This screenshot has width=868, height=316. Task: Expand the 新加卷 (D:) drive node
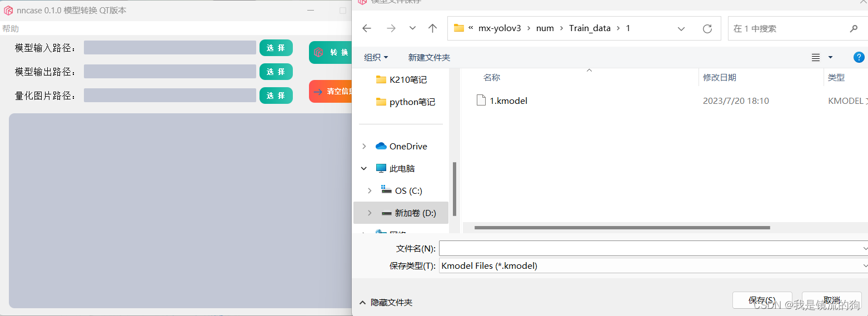coord(370,213)
